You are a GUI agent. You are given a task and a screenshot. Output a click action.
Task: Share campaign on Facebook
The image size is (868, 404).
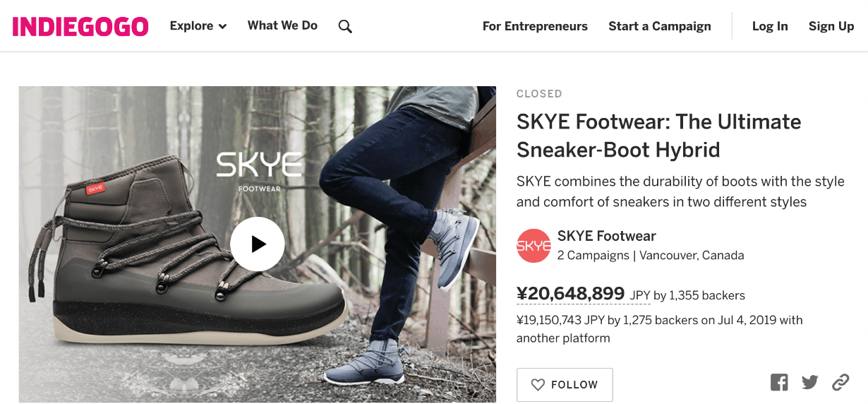(x=779, y=383)
